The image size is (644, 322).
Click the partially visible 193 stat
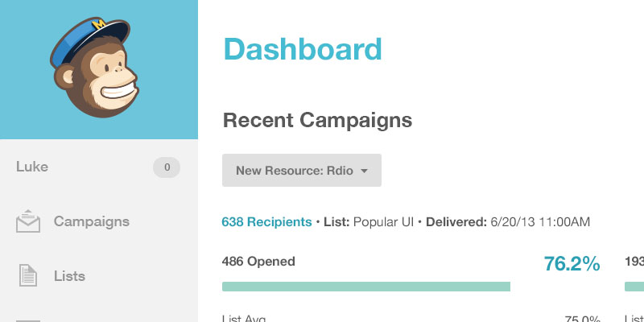coord(634,262)
